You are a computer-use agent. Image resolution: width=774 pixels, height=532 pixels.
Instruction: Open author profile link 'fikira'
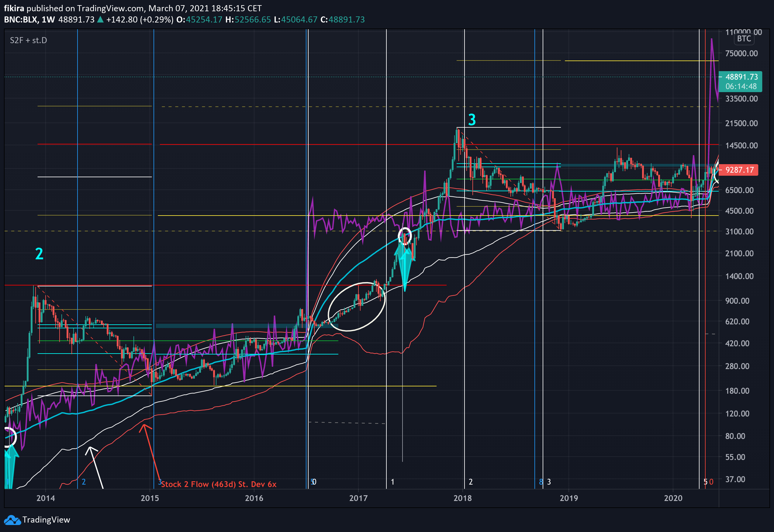pyautogui.click(x=14, y=8)
